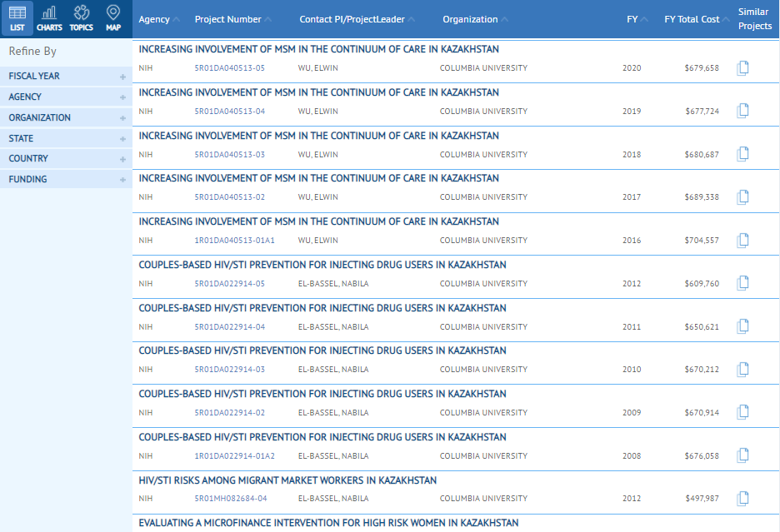Open Evaluating a Microfinance Intervention project title

pos(328,523)
